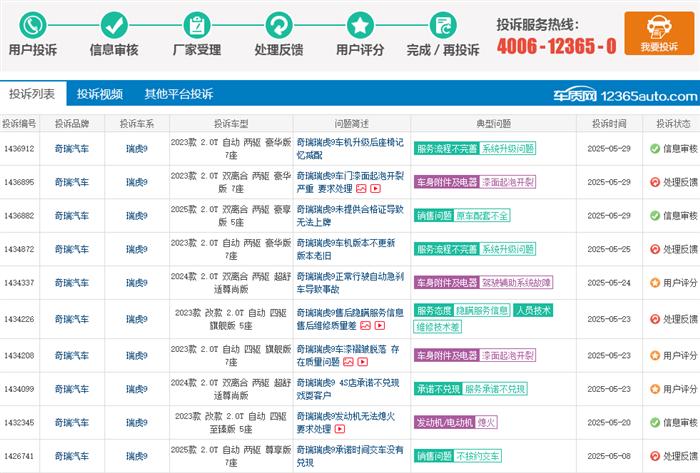The image size is (700, 473).
Task: Open the 车质网 12365auto.com logo link
Action: (x=625, y=95)
